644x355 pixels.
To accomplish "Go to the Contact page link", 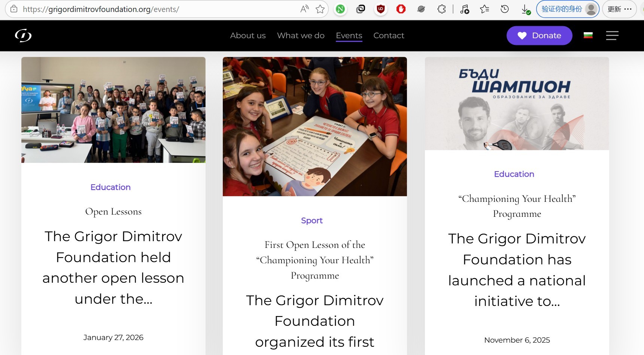I will point(389,36).
